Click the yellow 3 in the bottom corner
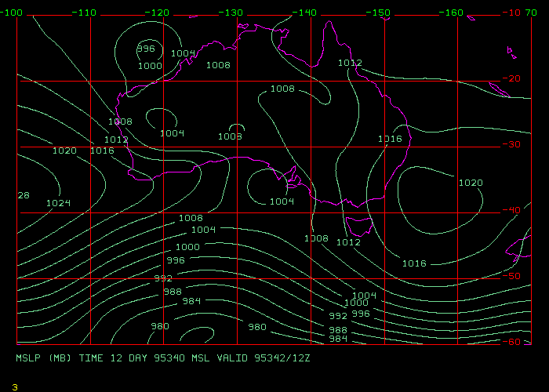 14,387
